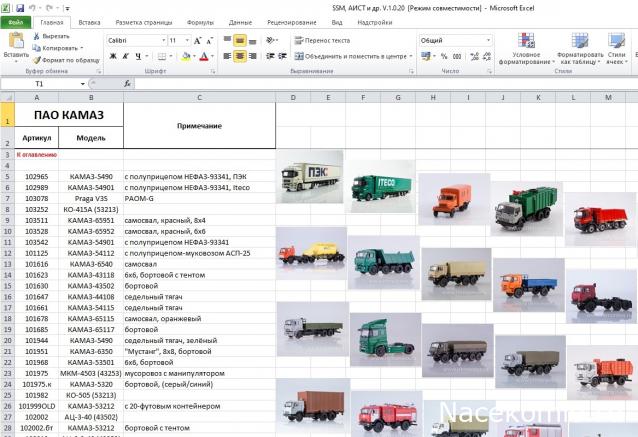Image resolution: width=638 pixels, height=437 pixels.
Task: Align text to the top of cell
Action: click(227, 40)
